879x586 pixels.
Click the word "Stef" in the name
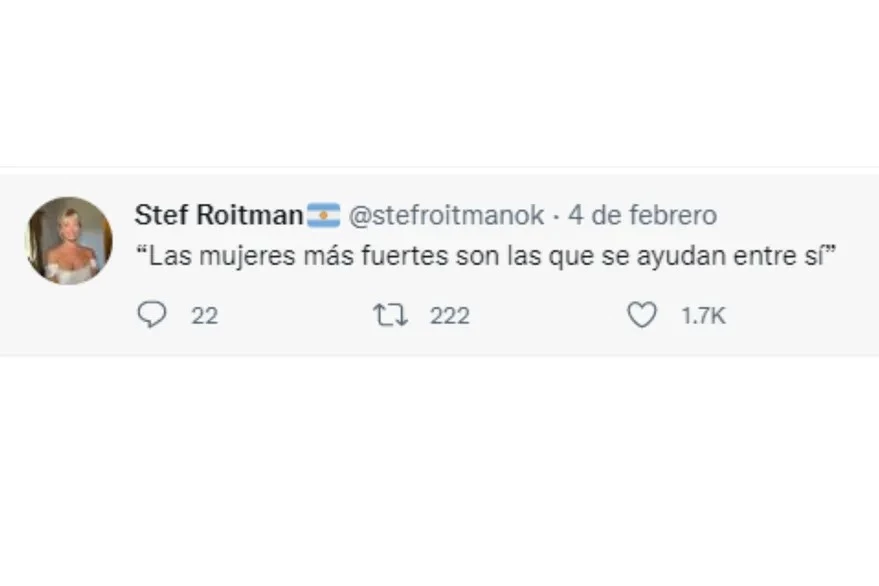click(x=158, y=215)
